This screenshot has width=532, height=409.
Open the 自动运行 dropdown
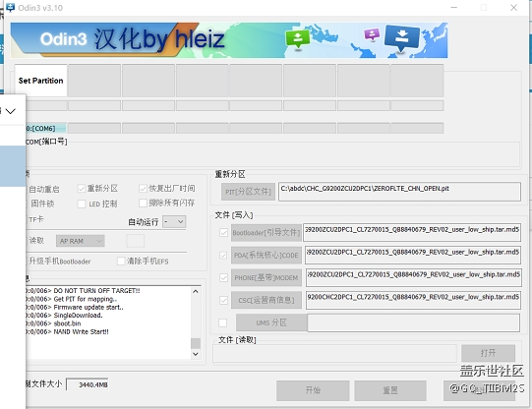click(174, 222)
